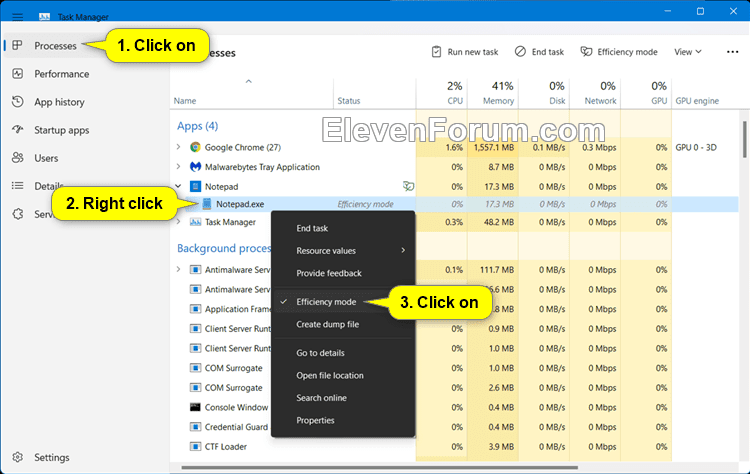Click the GPU 0 - 3D engine cell
Image resolution: width=750 pixels, height=474 pixels.
coord(696,147)
